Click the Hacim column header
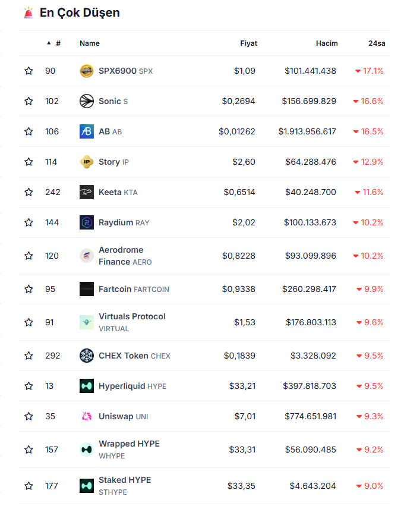Image resolution: width=420 pixels, height=509 pixels. pyautogui.click(x=327, y=43)
